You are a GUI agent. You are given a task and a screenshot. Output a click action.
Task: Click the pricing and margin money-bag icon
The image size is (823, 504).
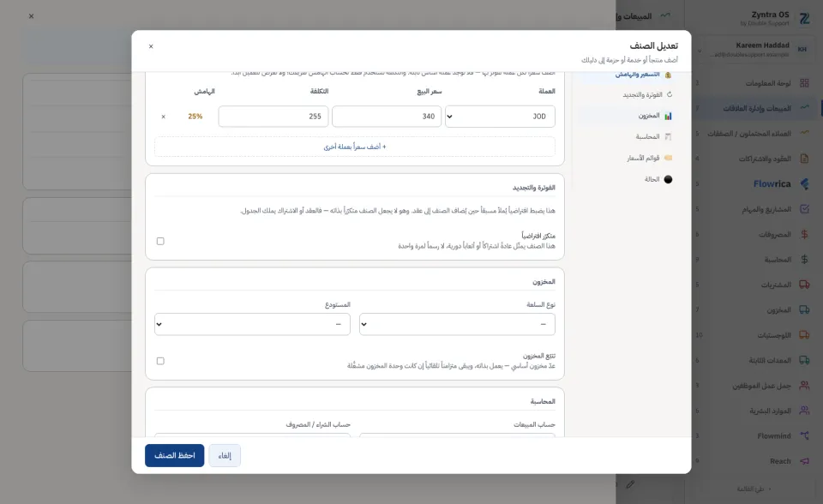(668, 75)
